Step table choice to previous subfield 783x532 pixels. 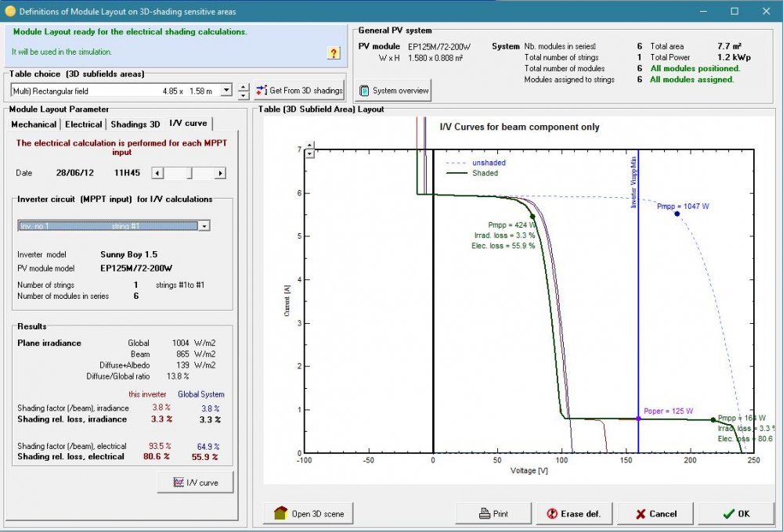point(244,87)
